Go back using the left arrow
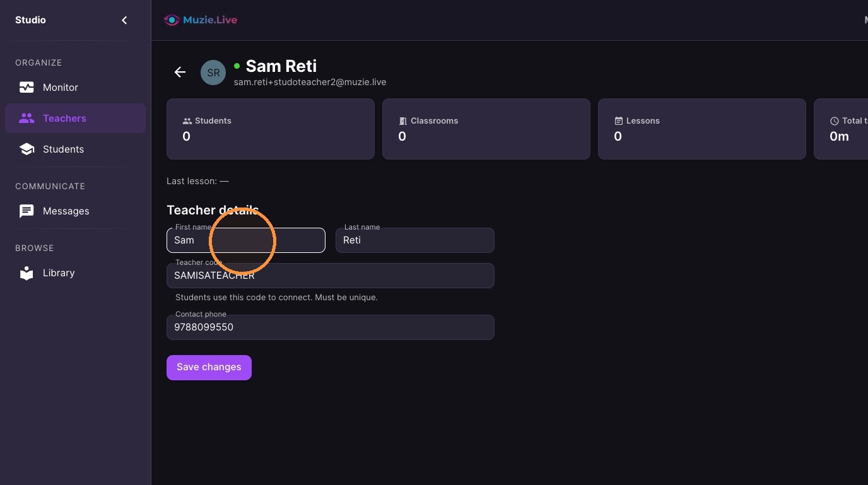 [x=180, y=72]
